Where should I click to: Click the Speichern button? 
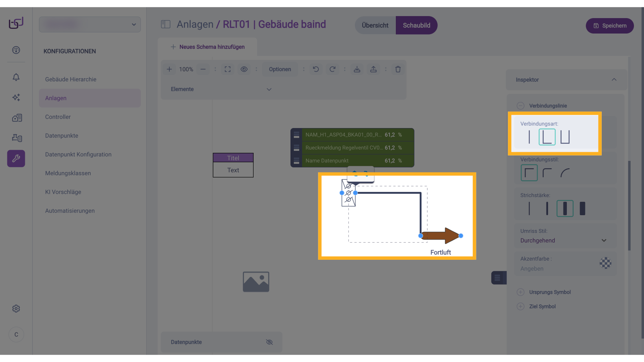click(x=609, y=26)
